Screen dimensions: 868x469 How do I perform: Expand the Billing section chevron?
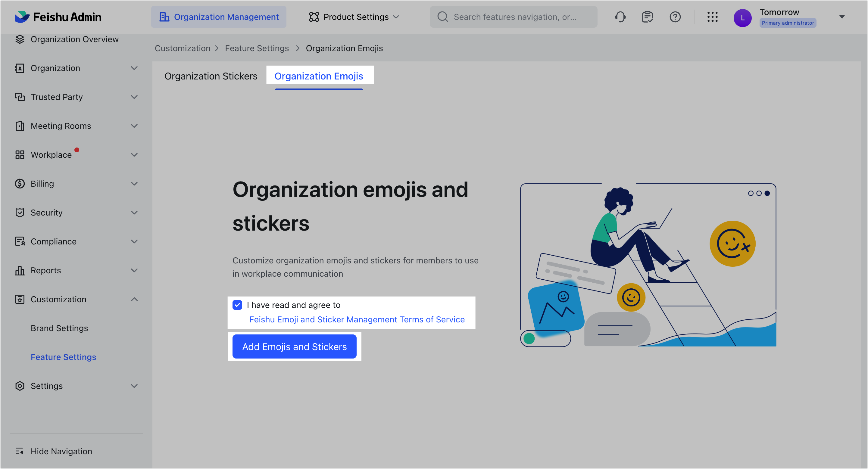click(x=134, y=184)
